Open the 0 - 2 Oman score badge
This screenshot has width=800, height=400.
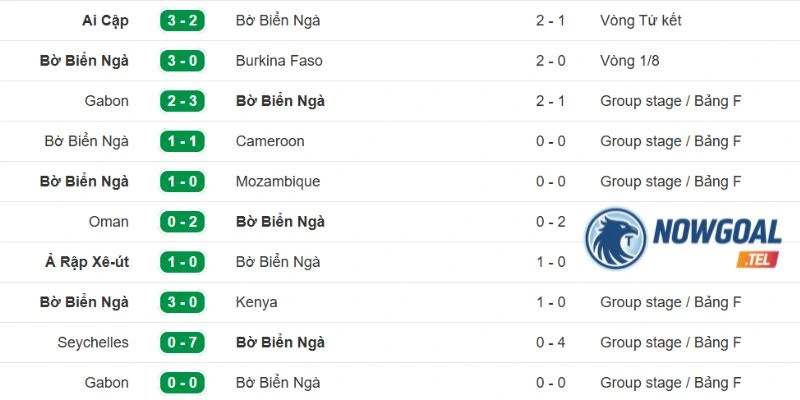182,222
